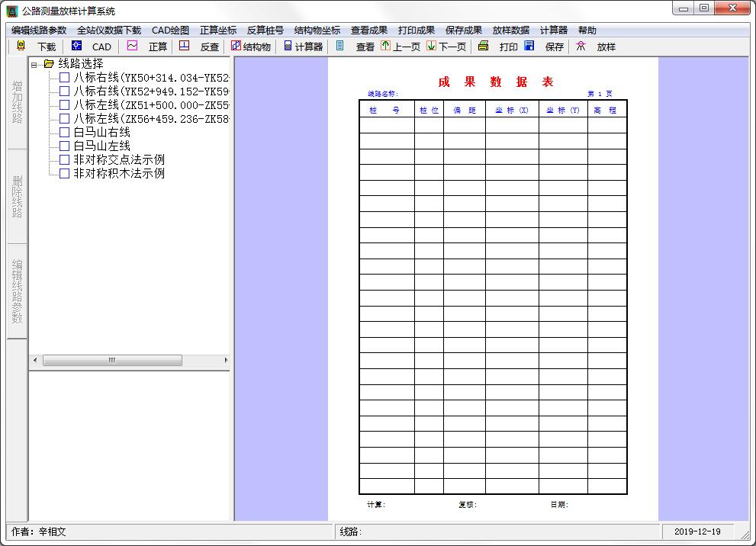Click the 高程 column header

point(607,110)
